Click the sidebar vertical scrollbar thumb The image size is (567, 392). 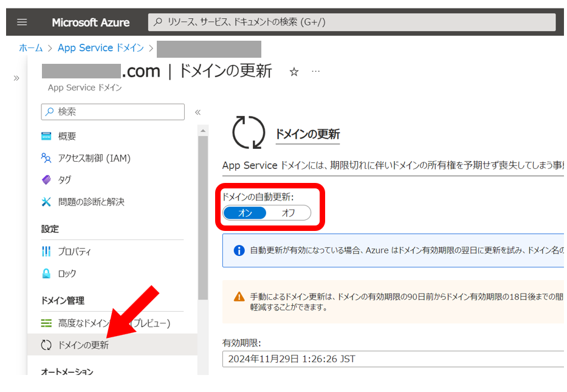tap(203, 218)
